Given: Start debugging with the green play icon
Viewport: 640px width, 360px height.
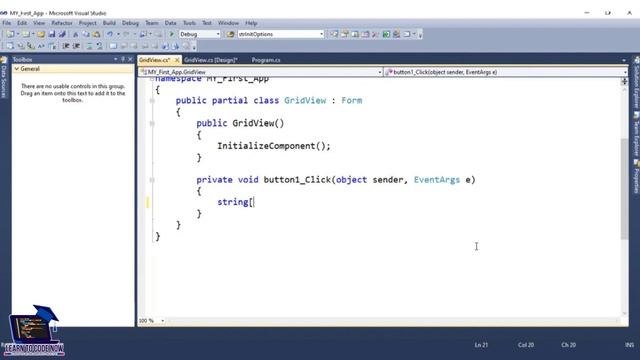Looking at the screenshot, I should click(171, 34).
